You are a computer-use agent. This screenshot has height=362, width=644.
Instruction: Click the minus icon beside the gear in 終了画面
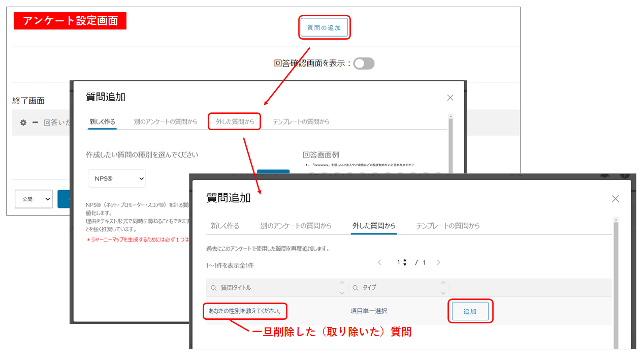(x=35, y=123)
